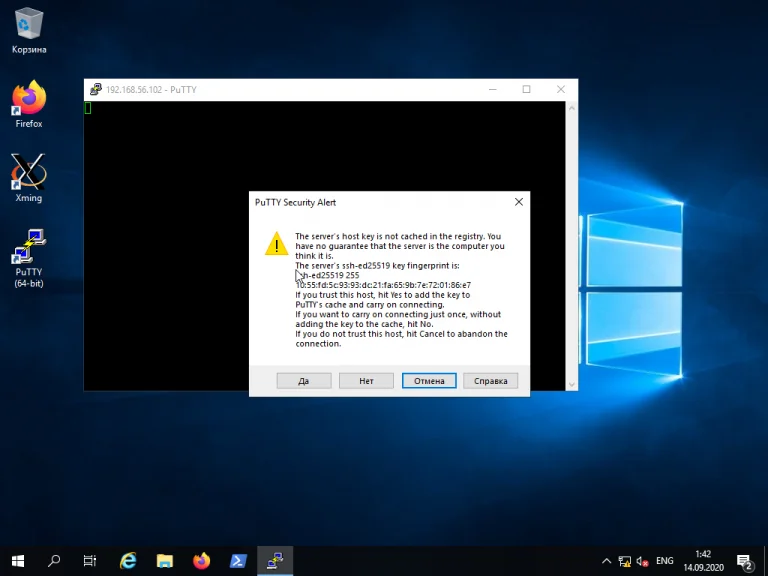This screenshot has height=576, width=768.
Task: Launch Internet Explorer from the taskbar
Action: tap(128, 561)
